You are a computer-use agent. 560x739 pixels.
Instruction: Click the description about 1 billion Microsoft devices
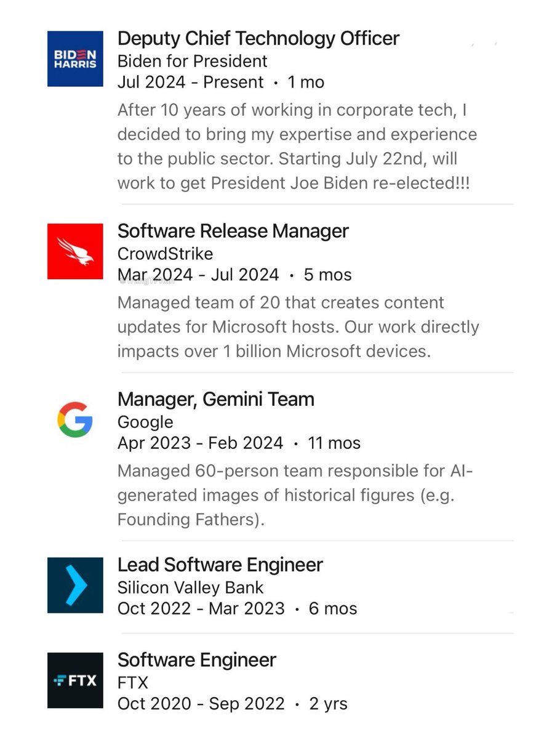[x=298, y=327]
